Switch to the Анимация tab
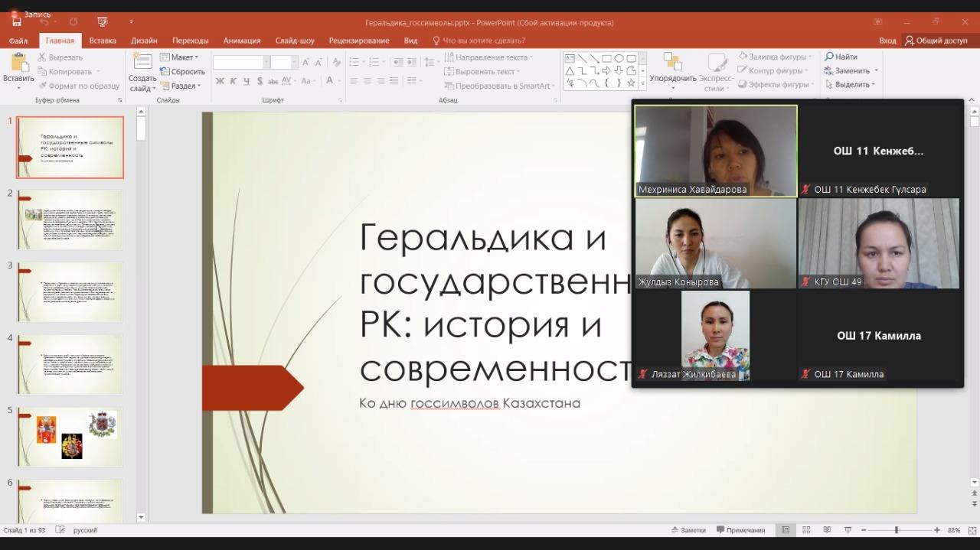 (242, 41)
